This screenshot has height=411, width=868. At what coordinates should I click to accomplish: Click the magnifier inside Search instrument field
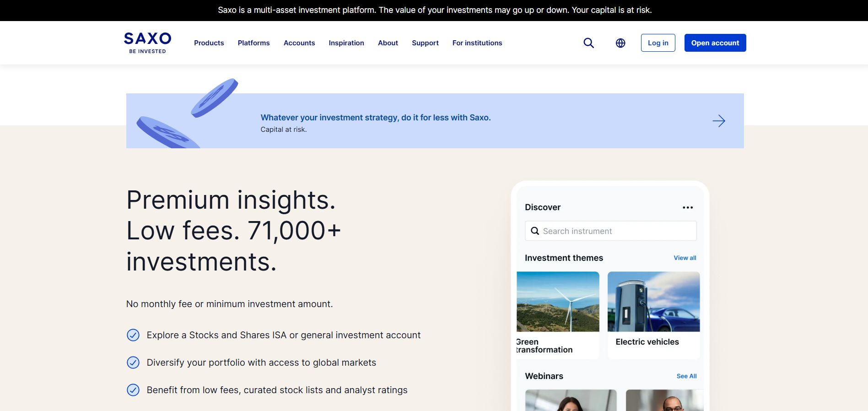(x=535, y=231)
